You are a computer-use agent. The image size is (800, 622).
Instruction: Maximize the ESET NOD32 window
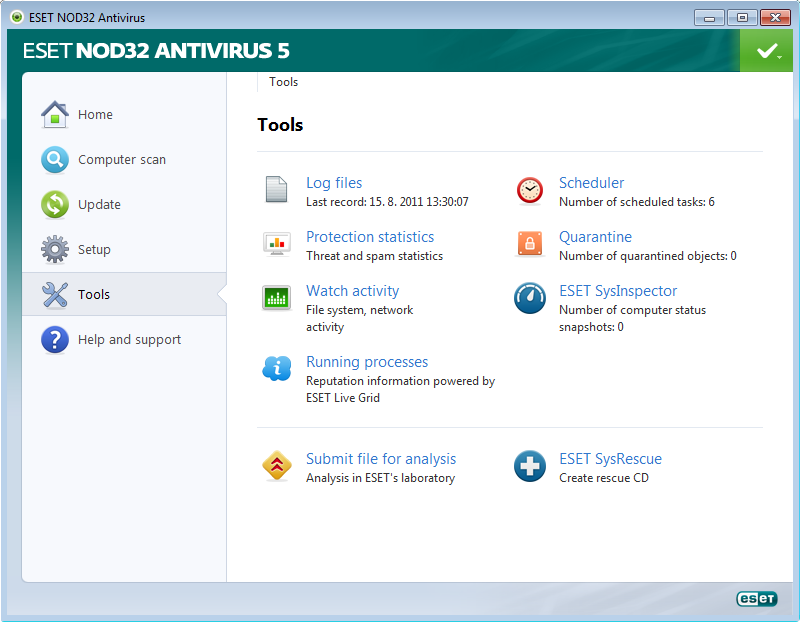coord(742,18)
